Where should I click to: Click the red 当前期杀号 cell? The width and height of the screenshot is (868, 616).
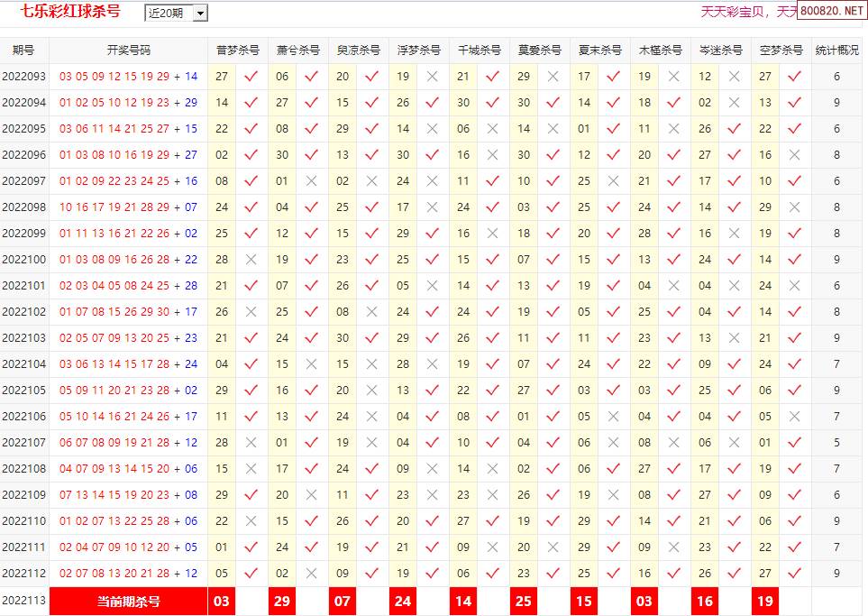pyautogui.click(x=128, y=601)
